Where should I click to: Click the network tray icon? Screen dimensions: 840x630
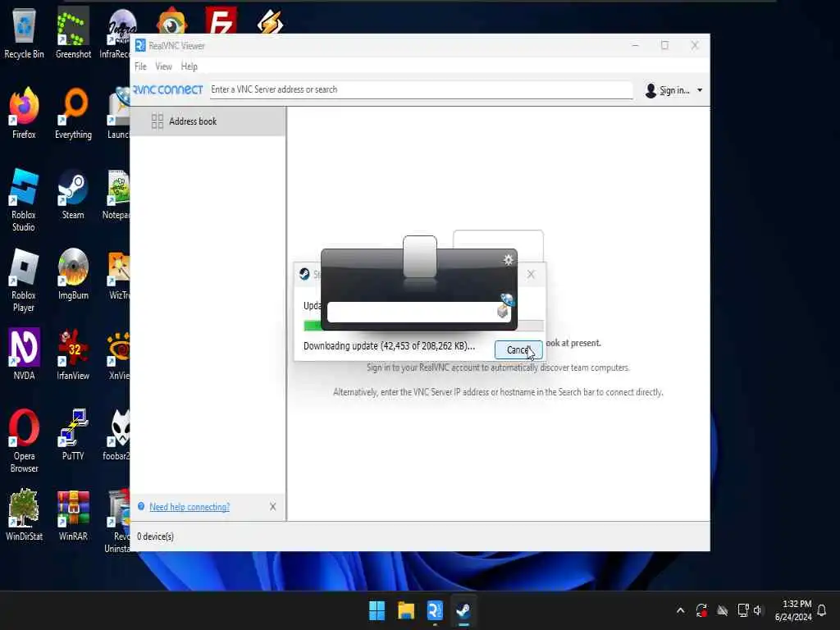pyautogui.click(x=742, y=610)
